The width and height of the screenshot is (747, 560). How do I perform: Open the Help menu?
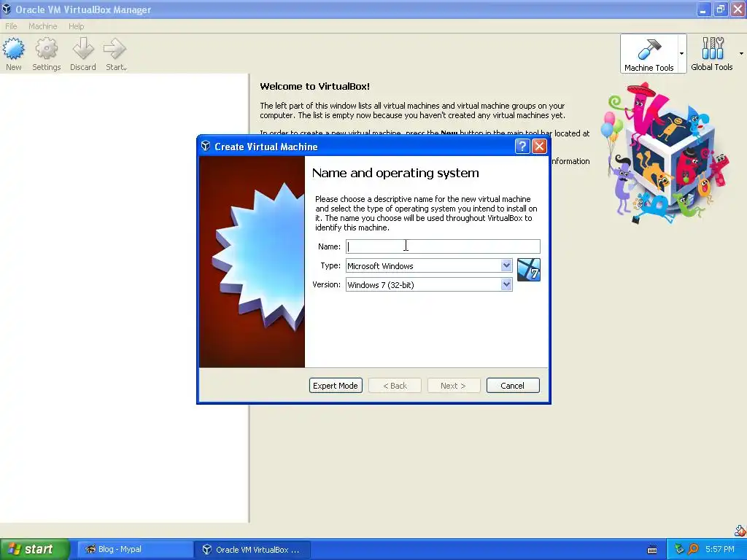click(x=76, y=26)
